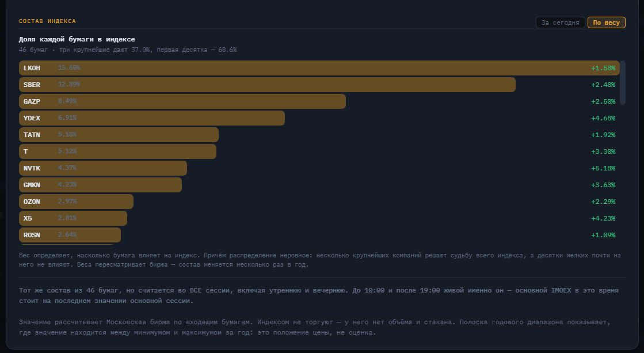Click GMKN weight value 4.23%
This screenshot has height=353, width=644.
point(67,184)
